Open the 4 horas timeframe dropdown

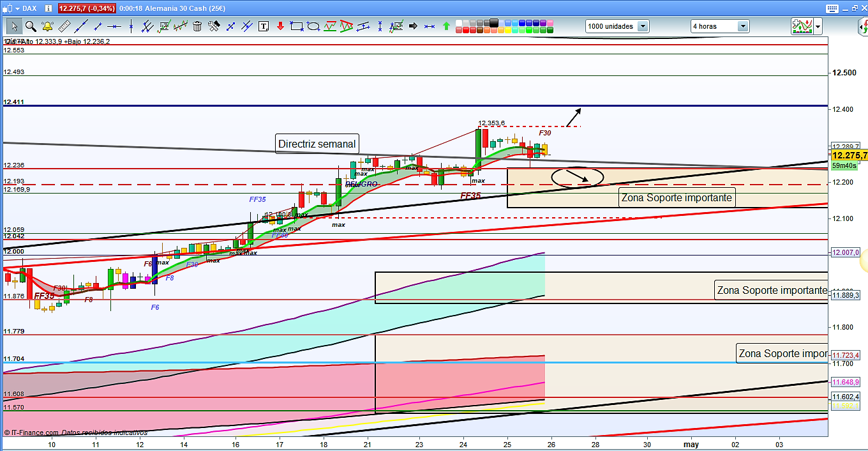pyautogui.click(x=743, y=26)
